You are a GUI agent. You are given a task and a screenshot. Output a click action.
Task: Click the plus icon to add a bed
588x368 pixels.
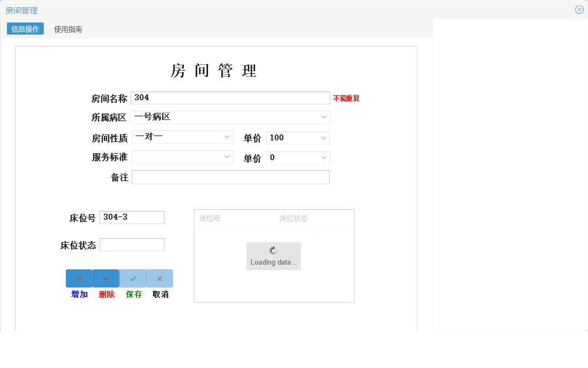pyautogui.click(x=79, y=278)
